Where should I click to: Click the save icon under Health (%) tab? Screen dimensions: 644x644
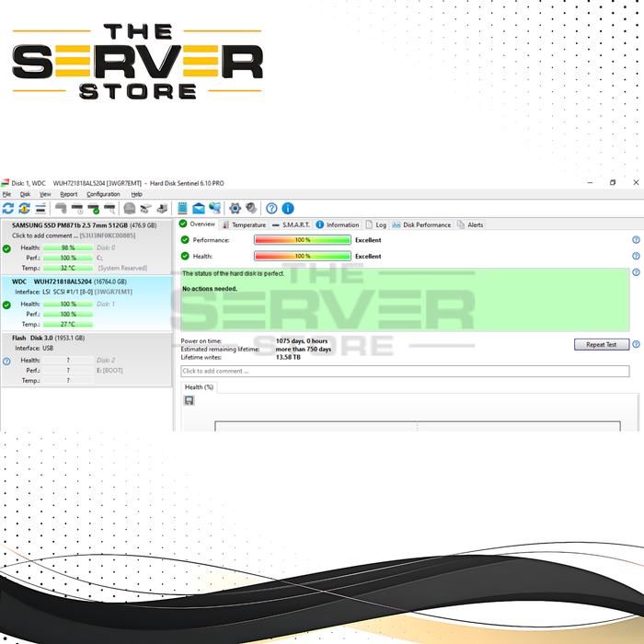(189, 400)
